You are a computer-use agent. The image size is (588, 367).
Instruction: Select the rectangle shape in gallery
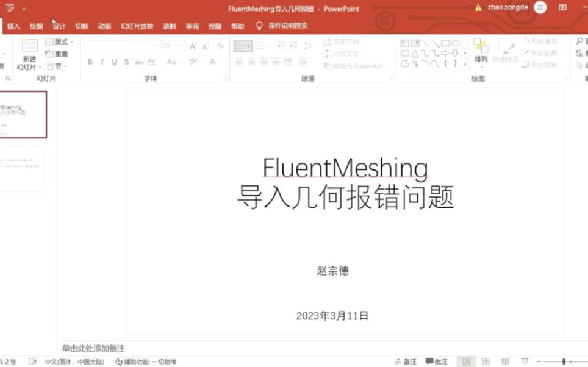[445, 43]
